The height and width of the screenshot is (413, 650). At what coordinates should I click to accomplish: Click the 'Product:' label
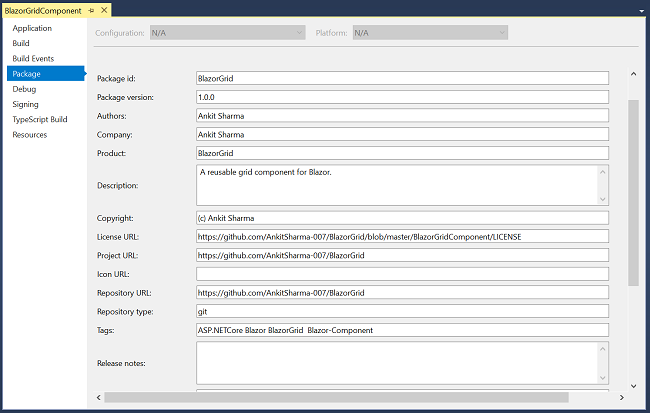(x=111, y=153)
